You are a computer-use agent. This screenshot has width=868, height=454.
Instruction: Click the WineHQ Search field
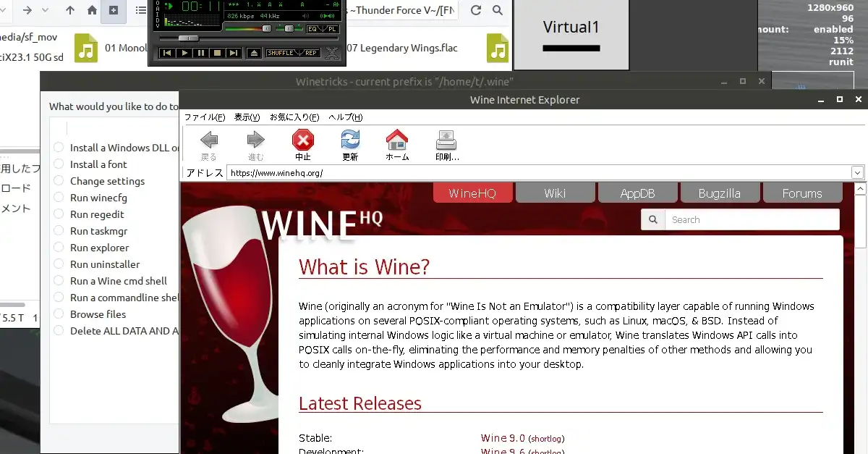752,219
